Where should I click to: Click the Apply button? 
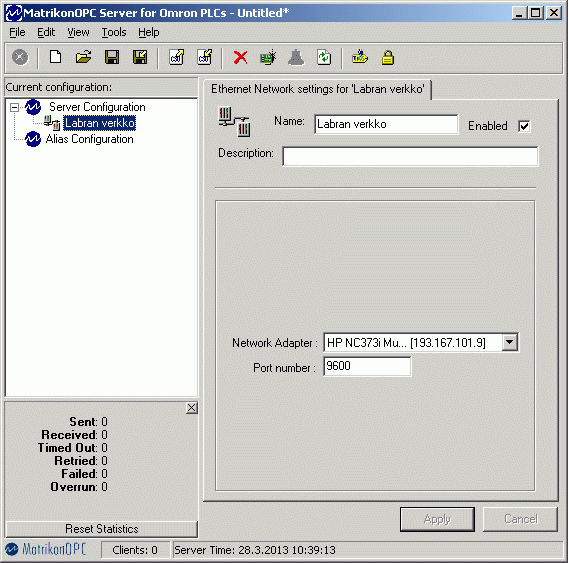(437, 519)
